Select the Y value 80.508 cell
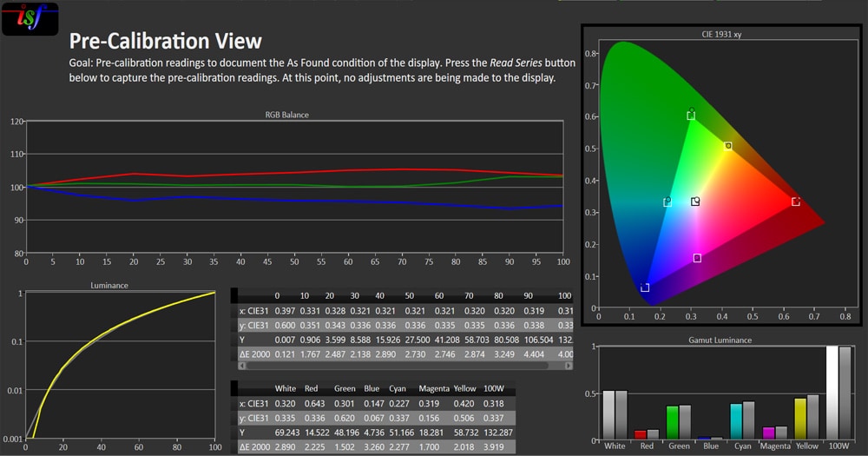Screen dimensions: 868x456 coord(506,340)
